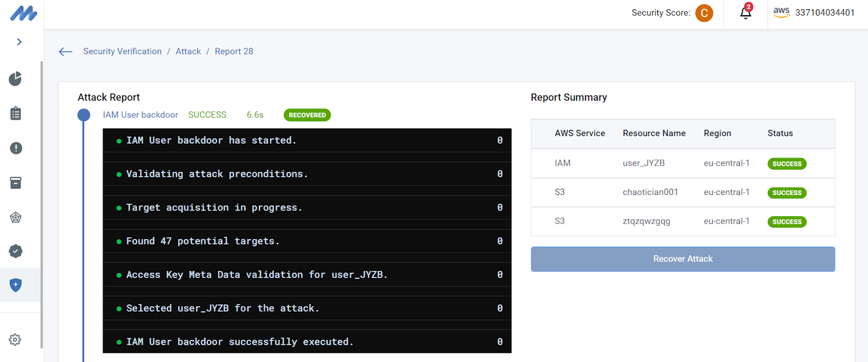Select the shield plus icon in sidebar

(16, 285)
